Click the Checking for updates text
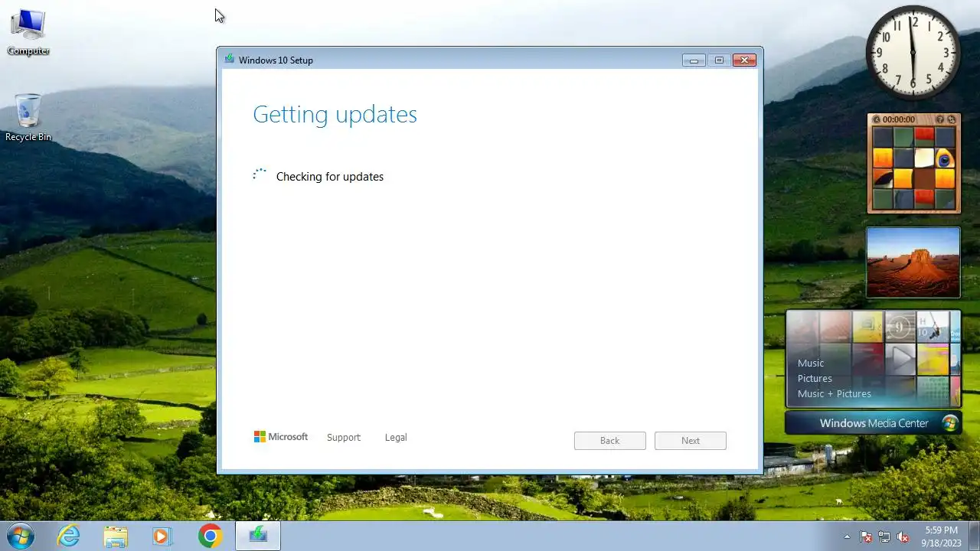This screenshot has width=980, height=551. click(330, 176)
